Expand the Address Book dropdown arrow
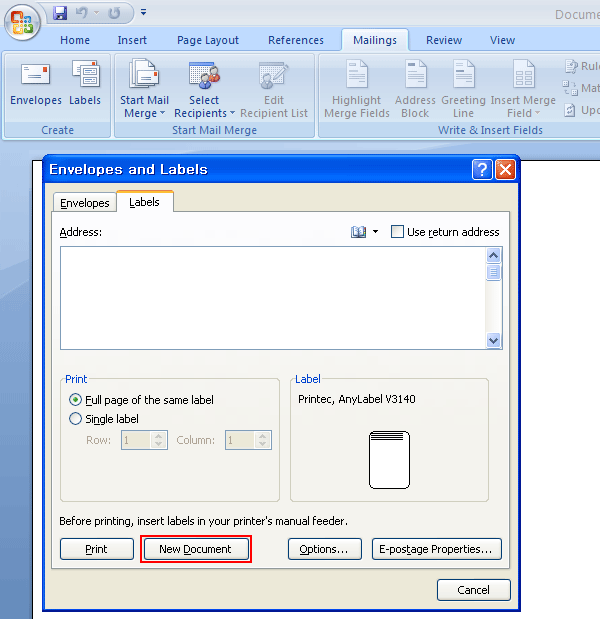Viewport: 600px width, 619px height. pos(375,232)
